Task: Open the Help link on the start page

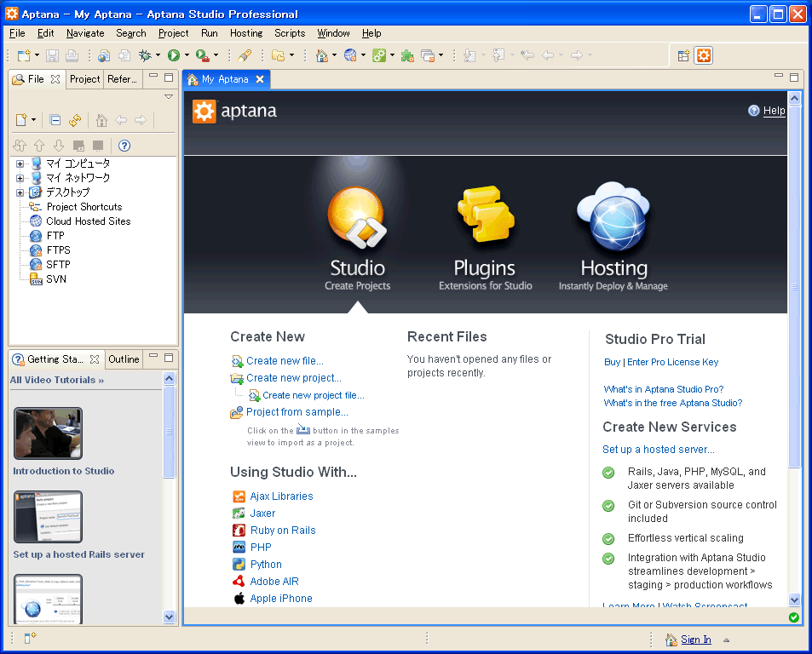Action: [774, 111]
